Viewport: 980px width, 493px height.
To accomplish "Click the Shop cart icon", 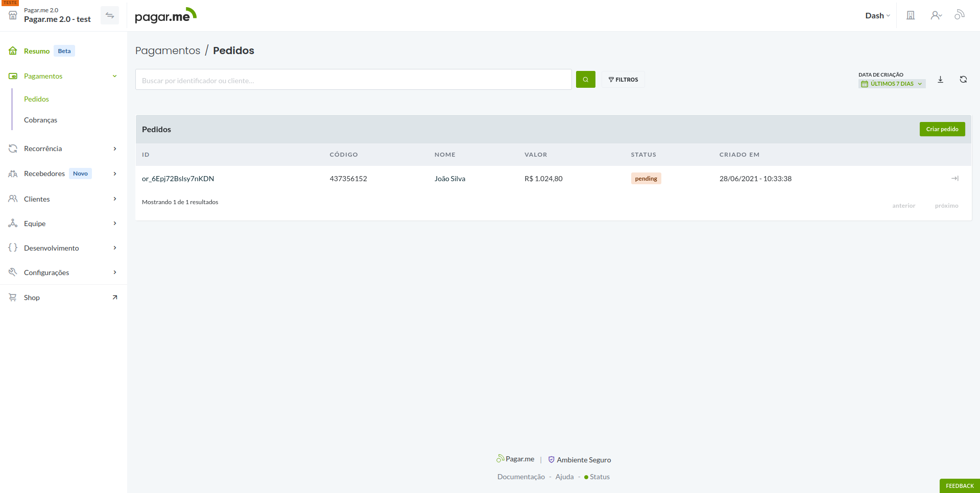I will pos(13,298).
